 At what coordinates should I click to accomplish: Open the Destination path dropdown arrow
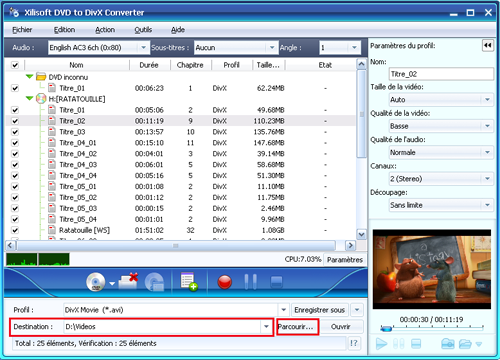(x=266, y=326)
